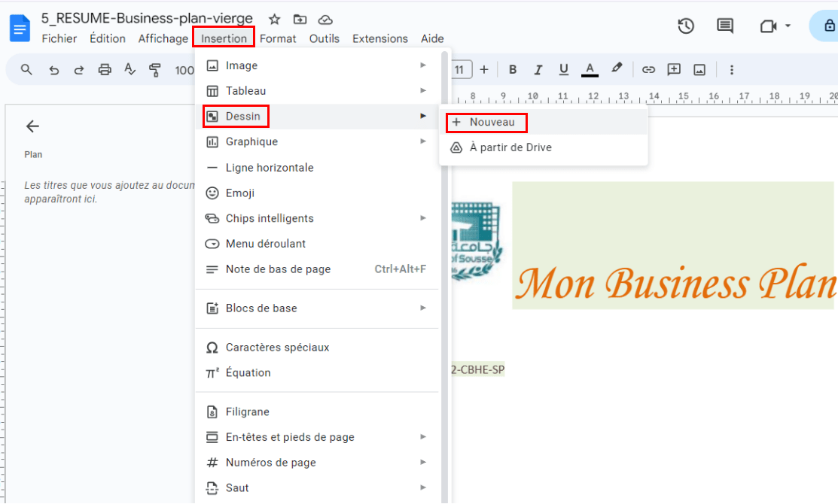Screen dimensions: 838x504
Task: Open the Outils menu
Action: click(325, 38)
